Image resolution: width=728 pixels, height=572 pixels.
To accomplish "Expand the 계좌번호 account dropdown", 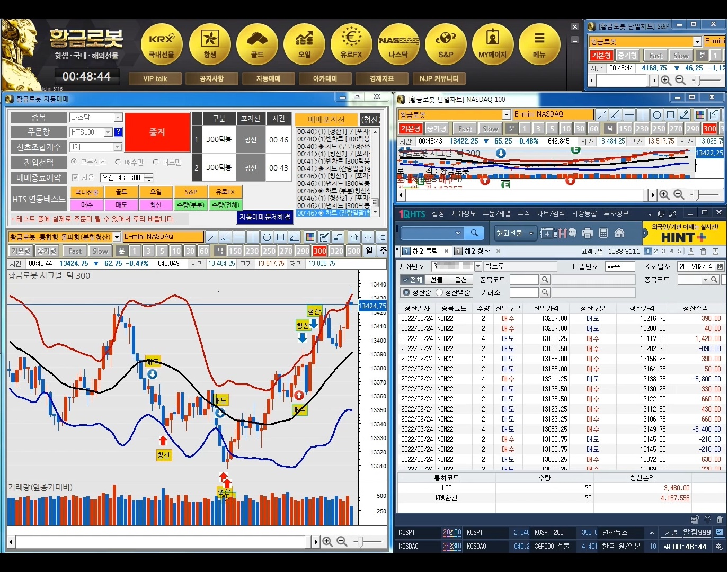I will coord(478,266).
